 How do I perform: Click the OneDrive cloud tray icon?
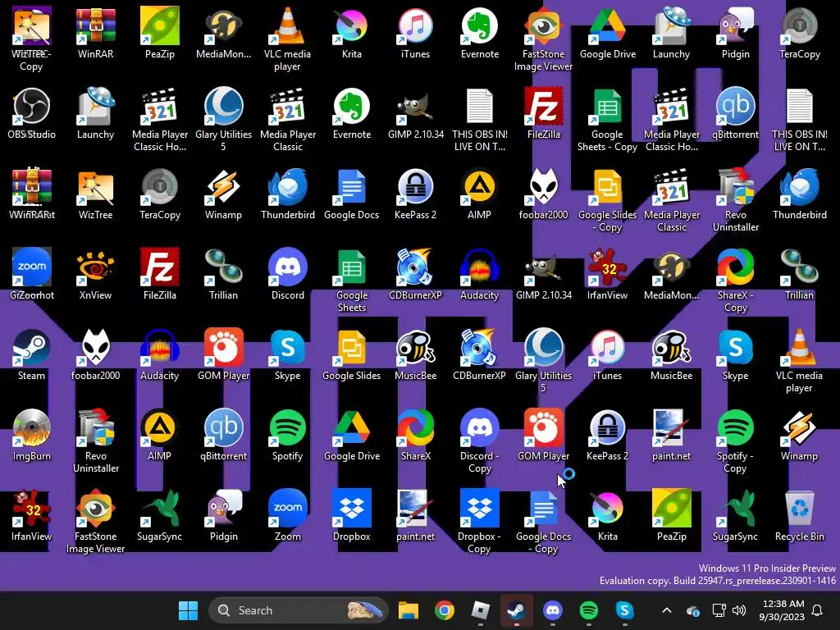(692, 610)
